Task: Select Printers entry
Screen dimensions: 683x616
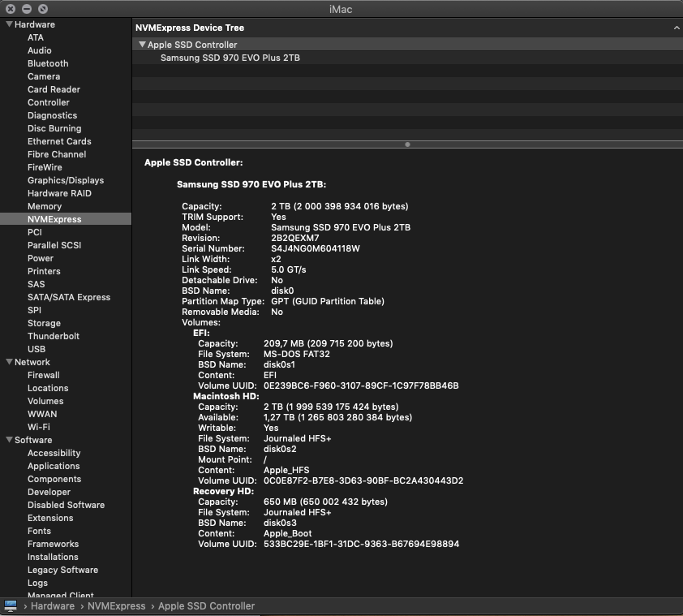Action: (x=44, y=271)
